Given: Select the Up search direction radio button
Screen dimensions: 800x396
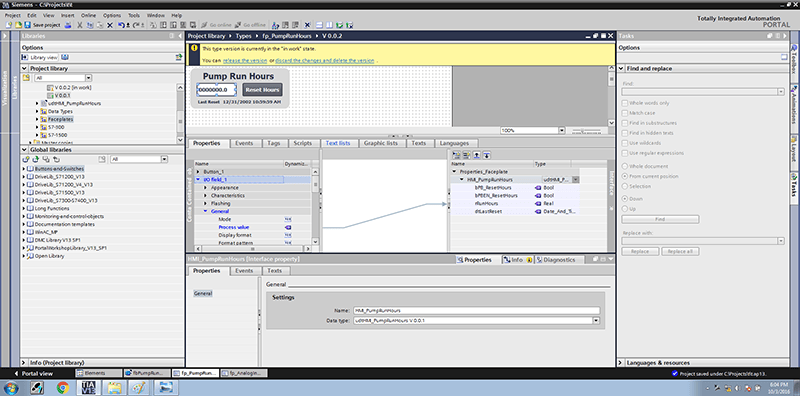Looking at the screenshot, I should tap(624, 209).
